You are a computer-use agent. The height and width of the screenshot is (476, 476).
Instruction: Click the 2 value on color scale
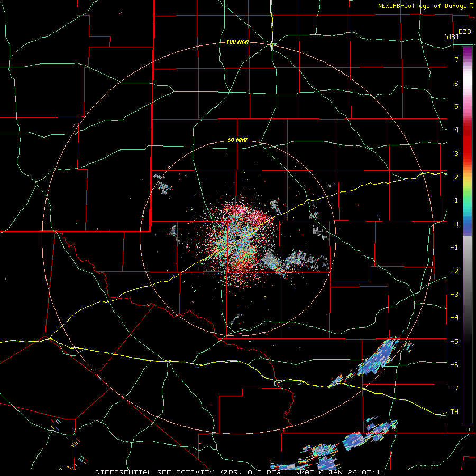click(x=456, y=177)
